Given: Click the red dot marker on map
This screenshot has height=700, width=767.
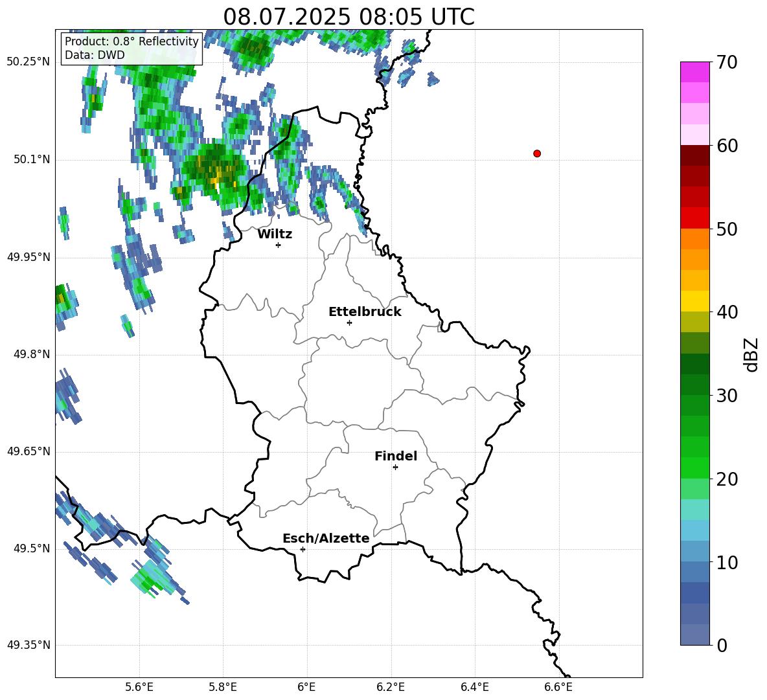Looking at the screenshot, I should pyautogui.click(x=537, y=153).
